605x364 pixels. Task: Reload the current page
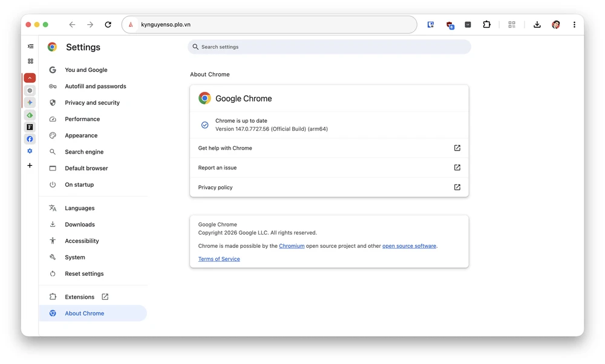point(108,24)
